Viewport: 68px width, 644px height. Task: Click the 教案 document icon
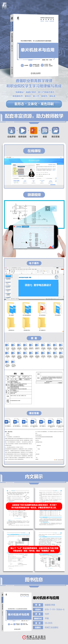[45, 130]
